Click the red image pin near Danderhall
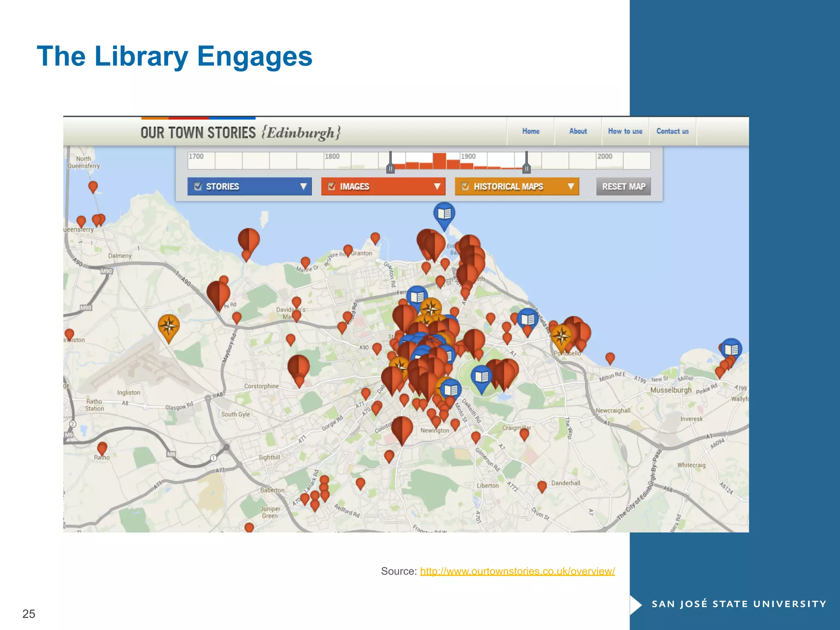Viewport: 840px width, 630px height. [542, 487]
